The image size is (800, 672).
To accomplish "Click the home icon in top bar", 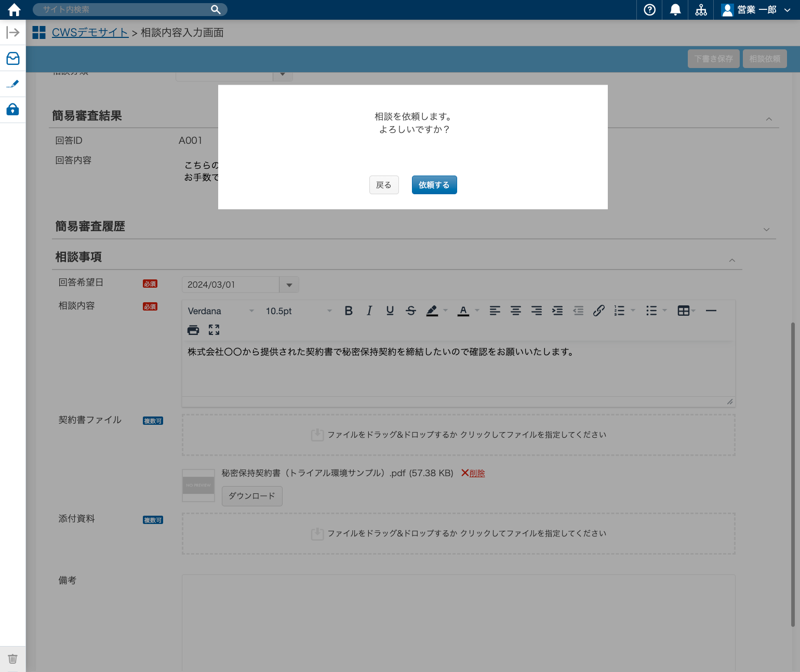I will [14, 10].
